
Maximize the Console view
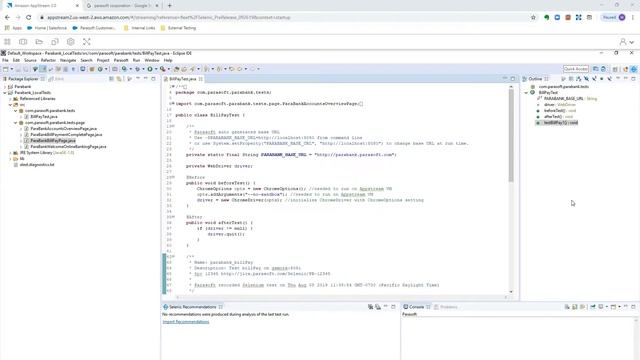coord(633,307)
